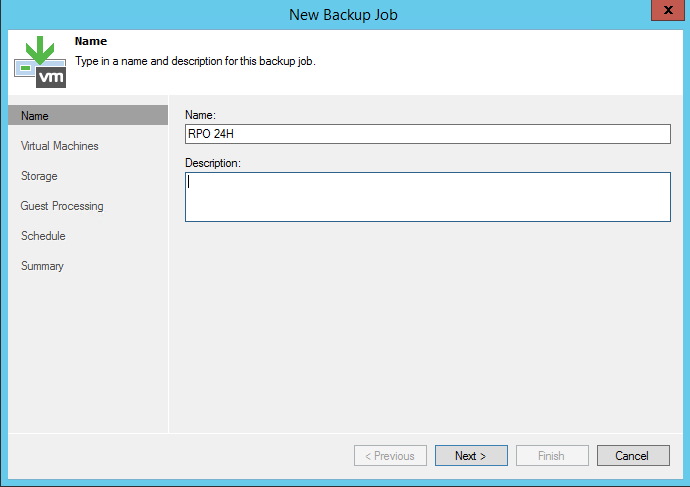Click the 'Description:' field label
The image size is (690, 487).
point(213,162)
